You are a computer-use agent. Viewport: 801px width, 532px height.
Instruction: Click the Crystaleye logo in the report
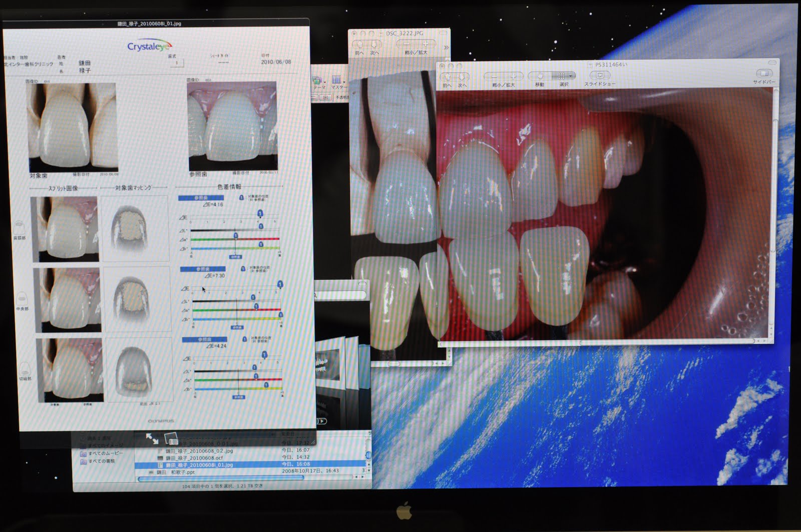149,46
